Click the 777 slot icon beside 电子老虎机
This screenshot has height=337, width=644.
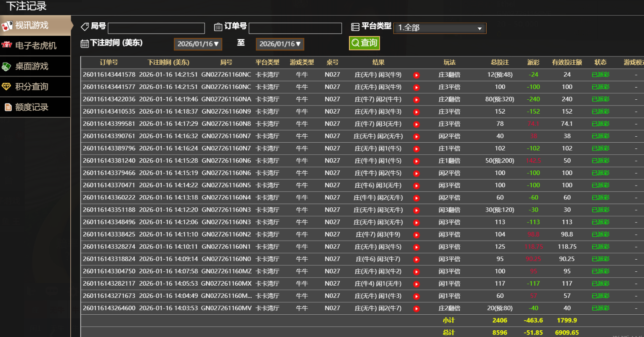[7, 45]
